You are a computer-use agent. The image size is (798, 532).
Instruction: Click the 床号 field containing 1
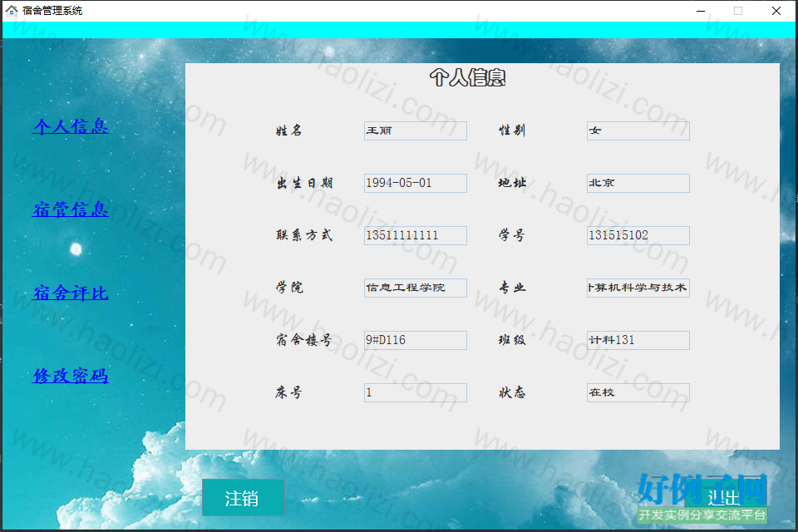point(416,393)
